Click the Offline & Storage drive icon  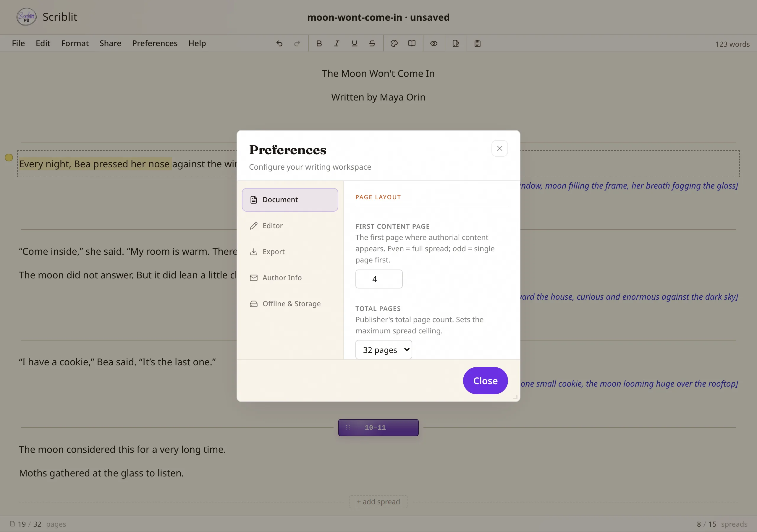click(x=253, y=304)
